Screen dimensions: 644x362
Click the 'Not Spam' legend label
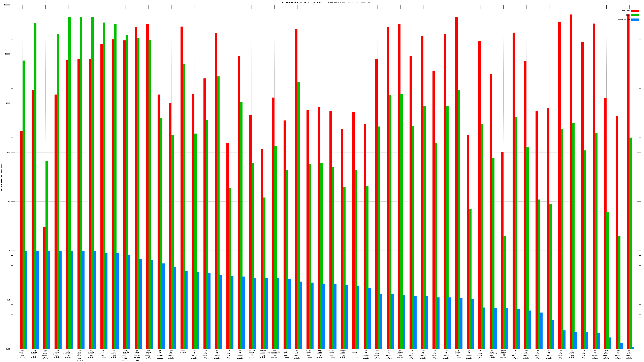[x=626, y=11]
